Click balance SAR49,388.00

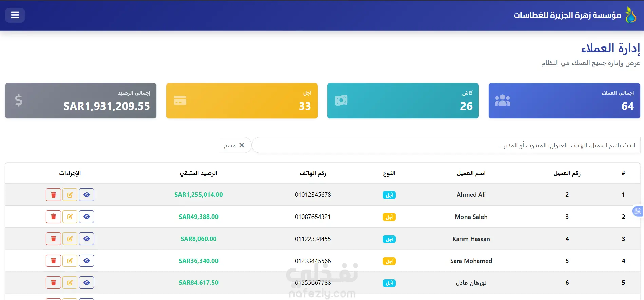point(198,217)
